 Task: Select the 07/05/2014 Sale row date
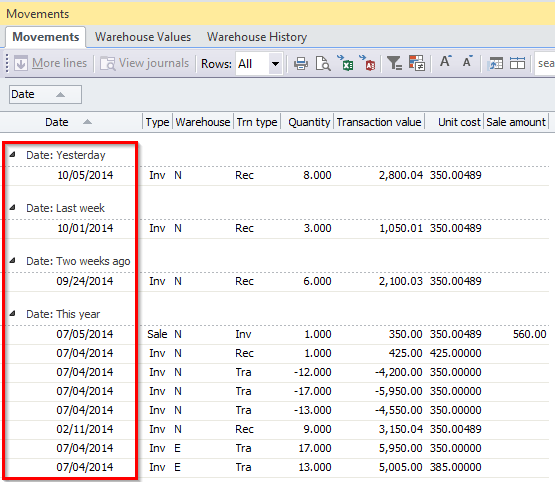85,334
